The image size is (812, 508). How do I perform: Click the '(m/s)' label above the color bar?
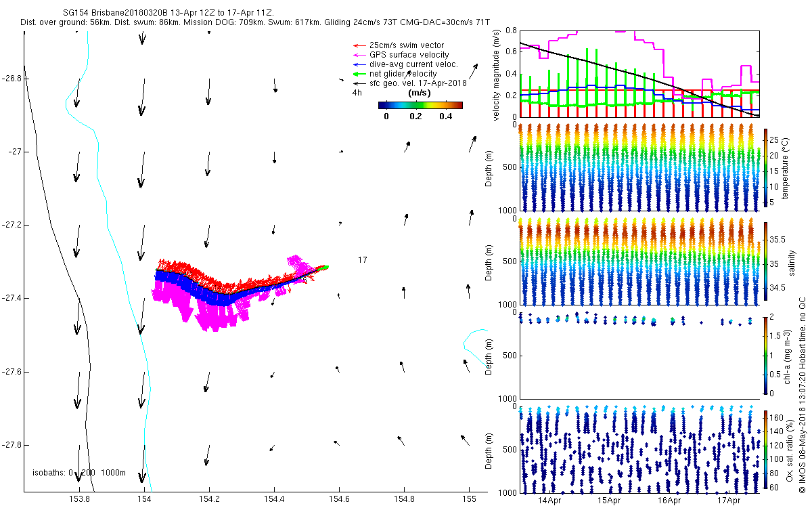(x=420, y=93)
